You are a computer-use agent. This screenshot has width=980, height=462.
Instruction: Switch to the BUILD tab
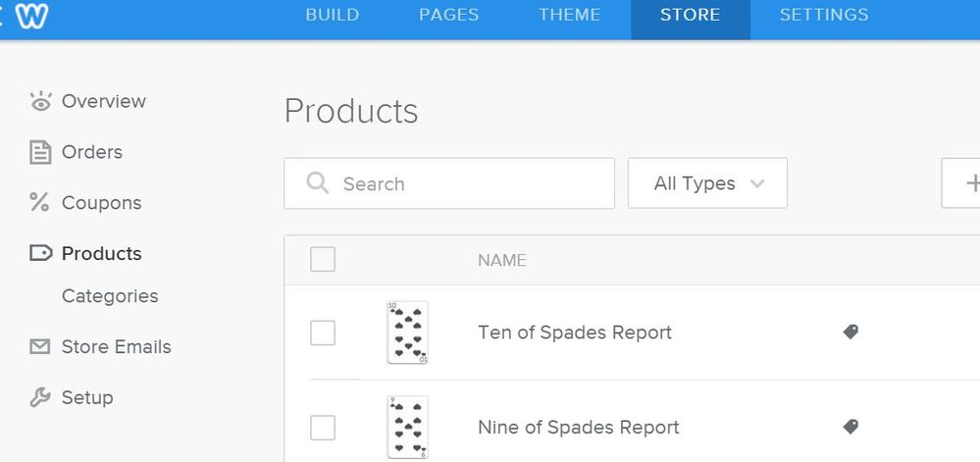pos(333,15)
